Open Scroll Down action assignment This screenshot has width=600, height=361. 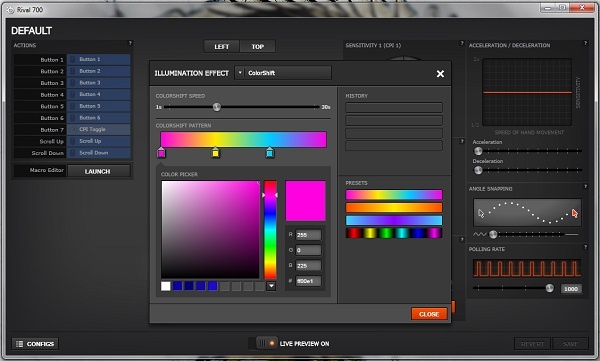(99, 153)
